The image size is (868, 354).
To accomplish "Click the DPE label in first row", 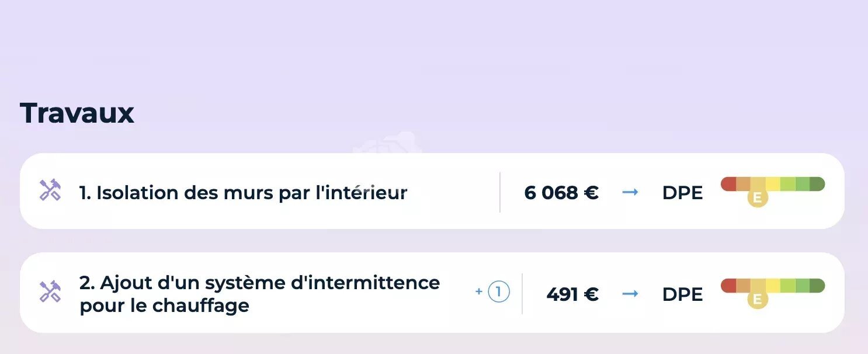I will tap(682, 193).
